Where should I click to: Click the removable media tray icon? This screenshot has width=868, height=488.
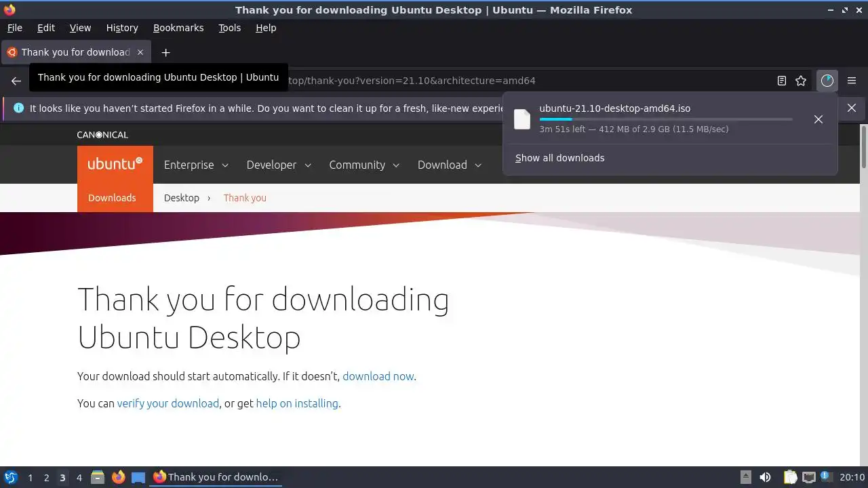coord(745,477)
